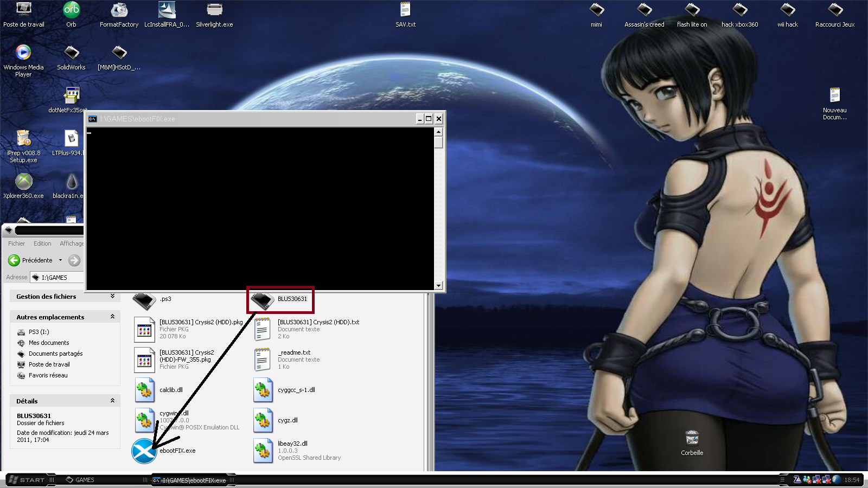This screenshot has width=868, height=488.
Task: Click console window scroll up arrow
Action: (x=438, y=132)
